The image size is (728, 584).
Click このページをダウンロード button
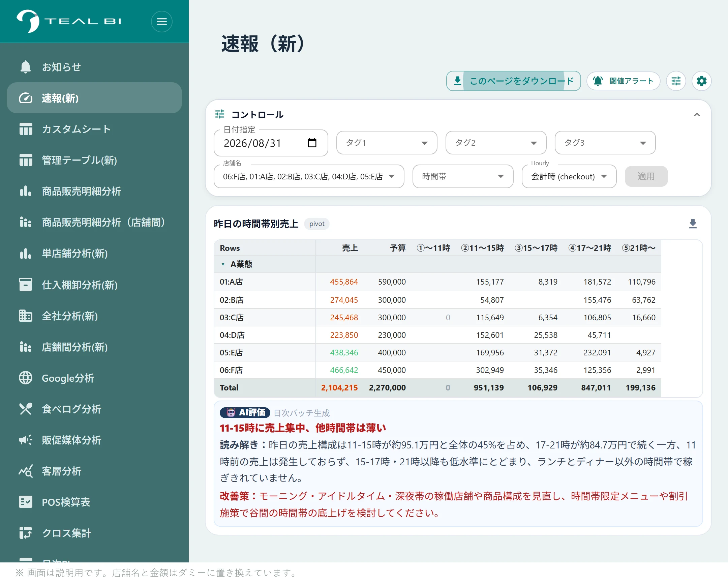point(513,81)
